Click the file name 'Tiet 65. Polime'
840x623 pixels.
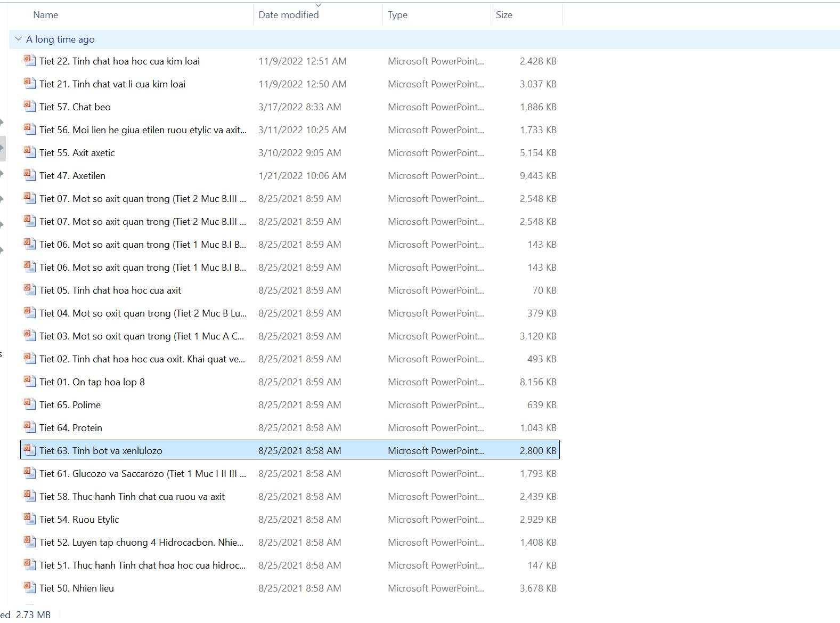[x=70, y=405]
